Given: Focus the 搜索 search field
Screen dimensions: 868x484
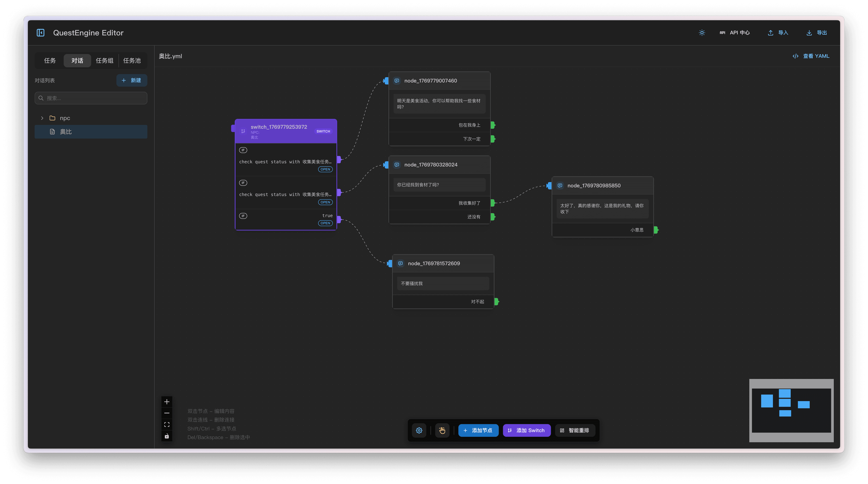Looking at the screenshot, I should pos(91,98).
